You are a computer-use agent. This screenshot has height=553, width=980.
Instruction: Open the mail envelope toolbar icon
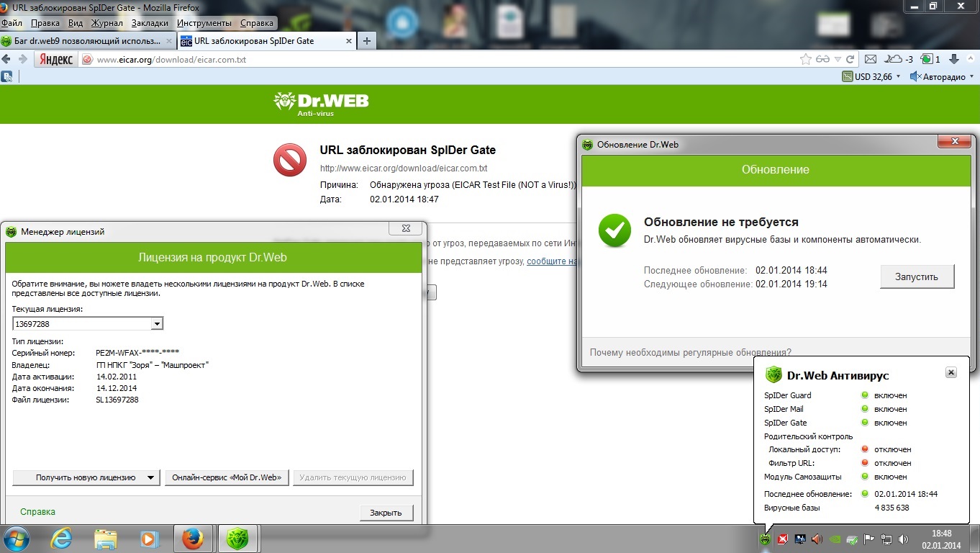click(x=870, y=59)
